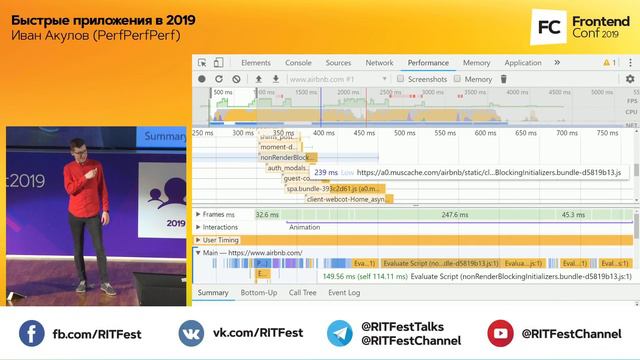The height and width of the screenshot is (360, 640).
Task: Select the spa.bundle network request bar
Action: (335, 189)
